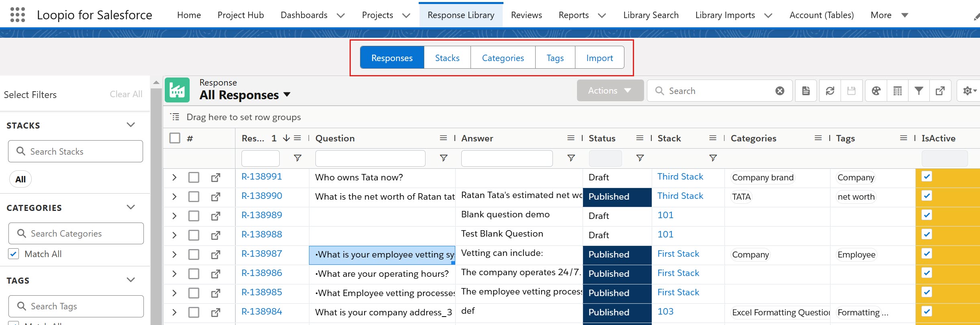The image size is (980, 325).
Task: Uncheck IsActive for R-138987
Action: click(x=927, y=254)
